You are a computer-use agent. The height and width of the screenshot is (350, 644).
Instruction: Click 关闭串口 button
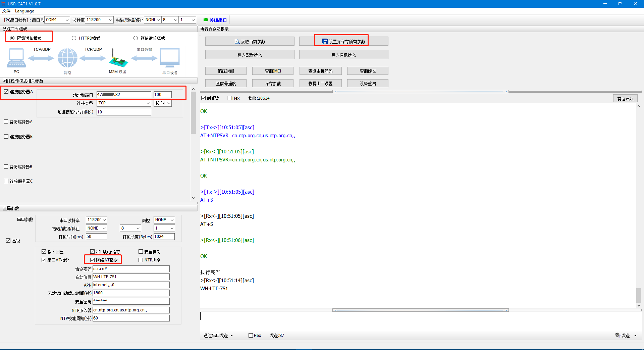tap(215, 20)
